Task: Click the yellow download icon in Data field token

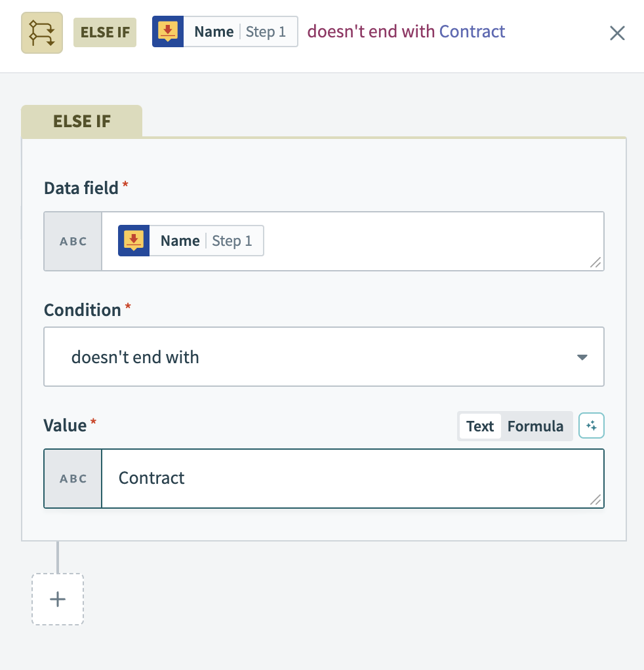Action: click(x=134, y=241)
